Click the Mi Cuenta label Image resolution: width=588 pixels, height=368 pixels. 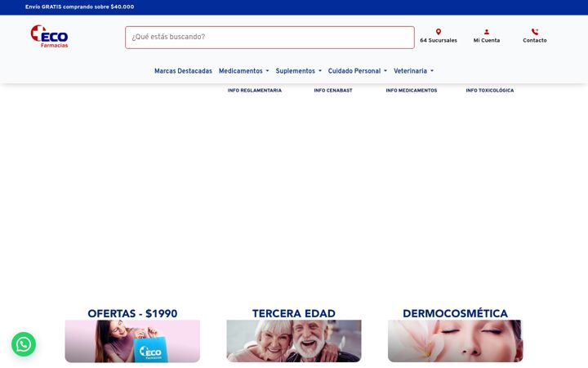pyautogui.click(x=487, y=41)
